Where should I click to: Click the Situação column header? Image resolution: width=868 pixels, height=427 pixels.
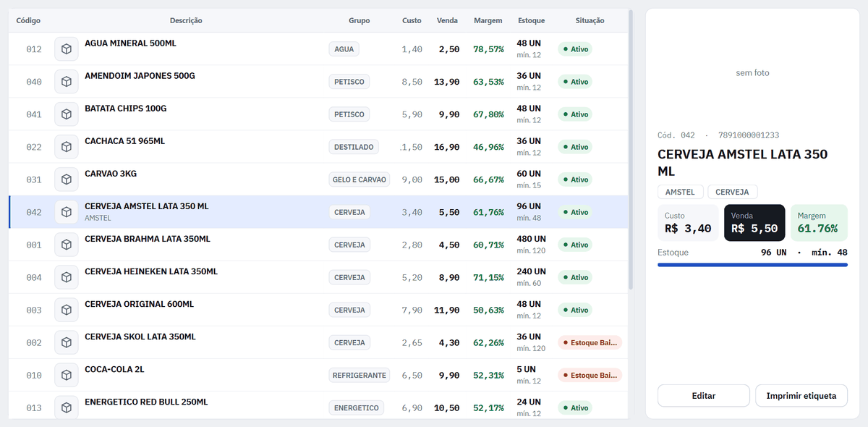pyautogui.click(x=590, y=20)
